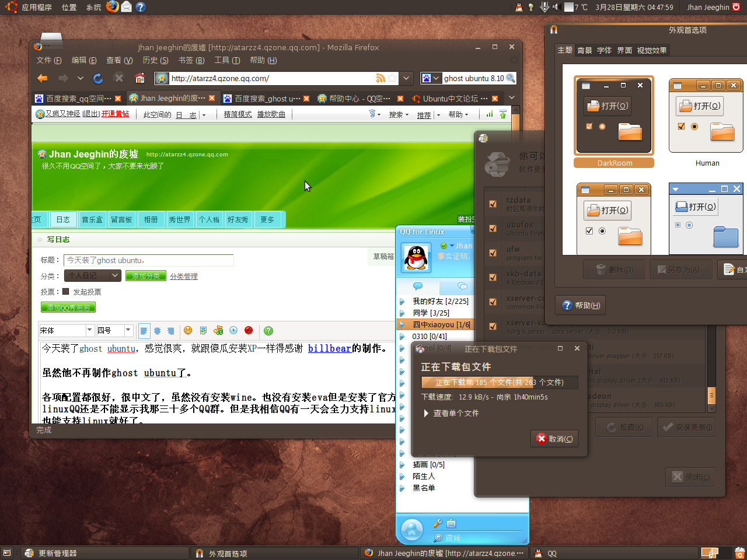Screen dimensions: 747x560
Task: Click the green 添加分类 button
Action: coord(146,276)
